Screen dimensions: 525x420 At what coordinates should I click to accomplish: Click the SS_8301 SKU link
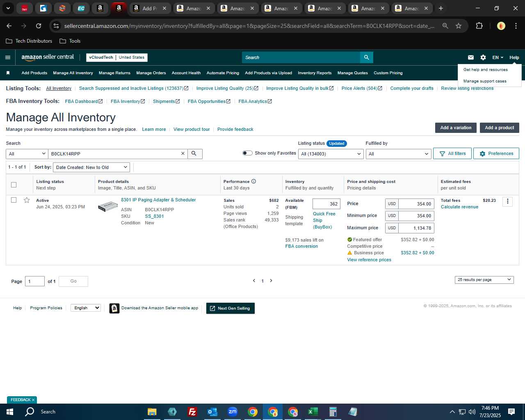point(154,216)
